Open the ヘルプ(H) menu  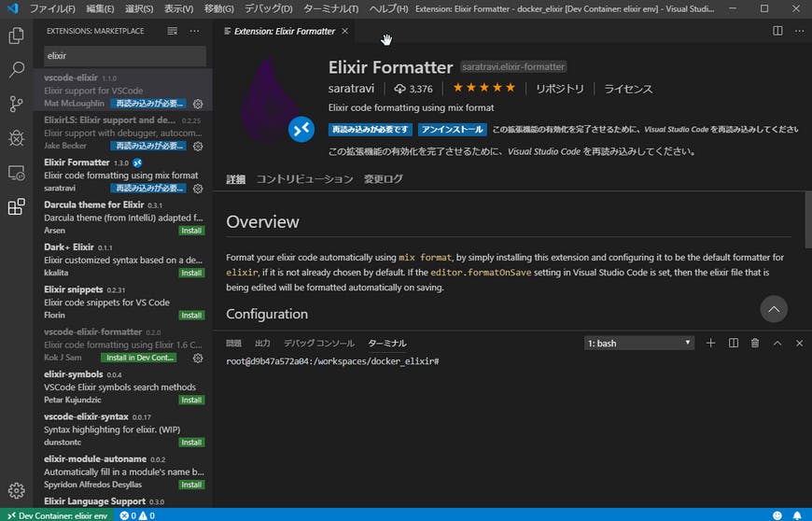(388, 8)
